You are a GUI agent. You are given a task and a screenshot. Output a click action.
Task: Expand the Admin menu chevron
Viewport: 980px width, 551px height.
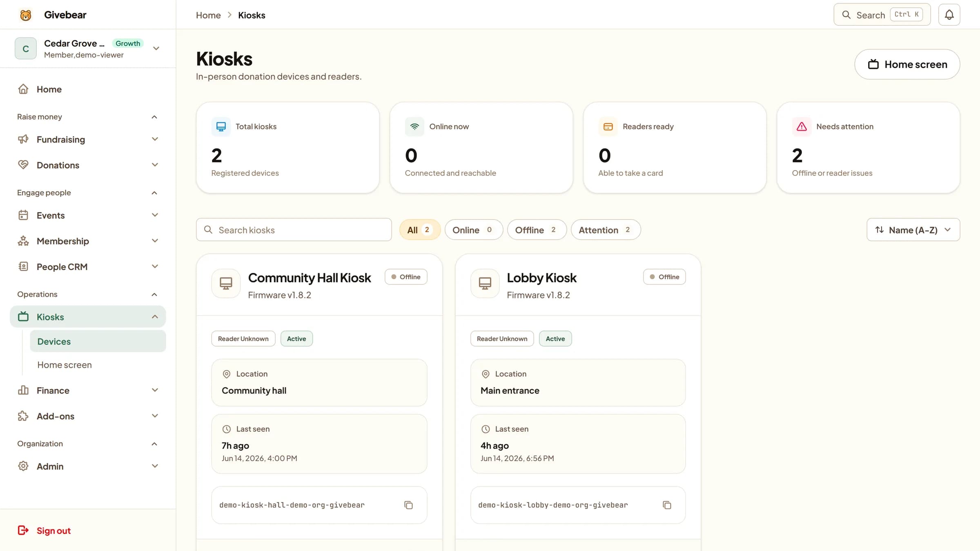point(155,466)
